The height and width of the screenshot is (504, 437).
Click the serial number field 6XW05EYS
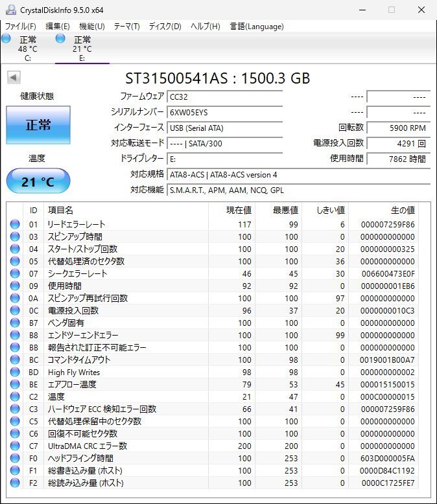coord(224,113)
